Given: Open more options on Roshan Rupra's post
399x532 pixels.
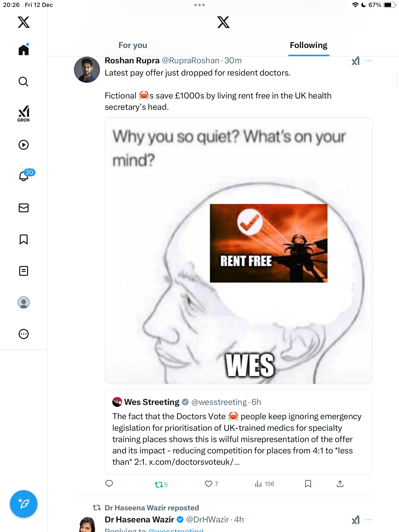Looking at the screenshot, I should [368, 61].
